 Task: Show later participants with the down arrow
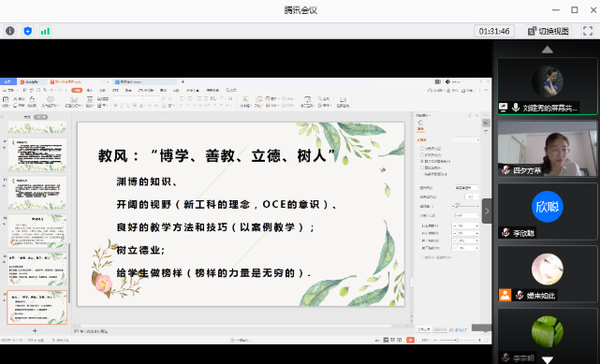[x=548, y=360]
